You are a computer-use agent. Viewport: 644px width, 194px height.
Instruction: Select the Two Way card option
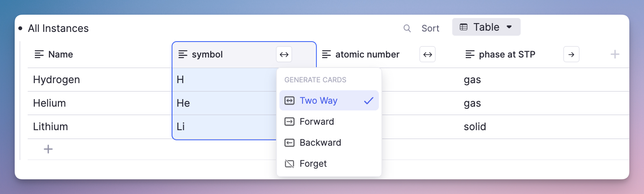(319, 101)
